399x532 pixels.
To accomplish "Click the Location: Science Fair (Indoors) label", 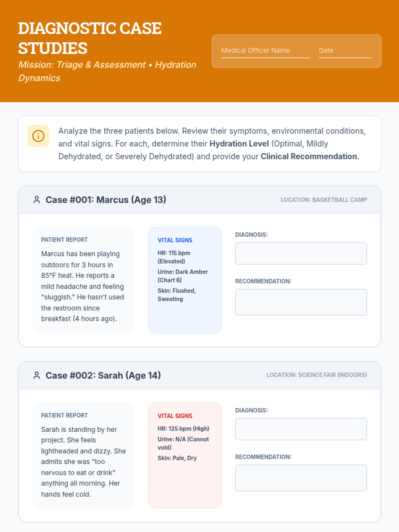I will (316, 375).
